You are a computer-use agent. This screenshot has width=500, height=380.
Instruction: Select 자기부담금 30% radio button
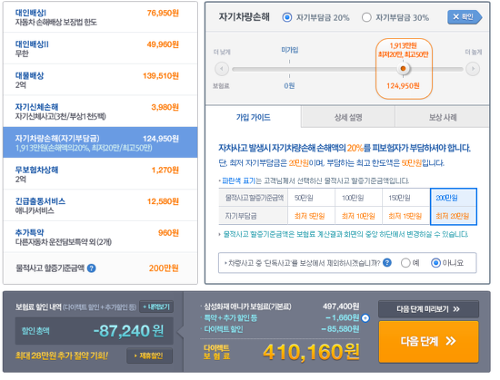(366, 17)
